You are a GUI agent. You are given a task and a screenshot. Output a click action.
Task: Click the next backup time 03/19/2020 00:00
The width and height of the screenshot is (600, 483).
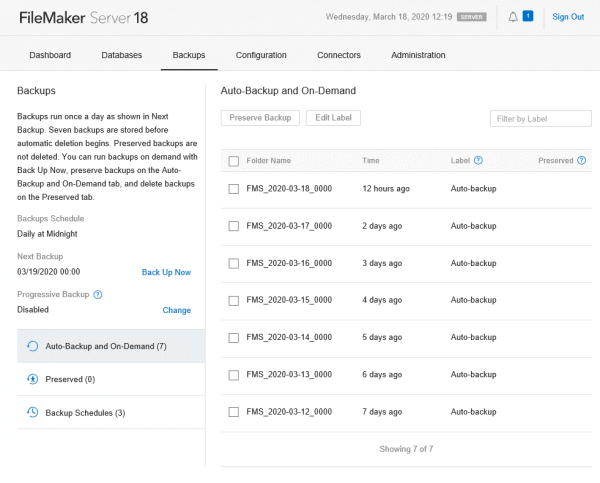point(49,272)
